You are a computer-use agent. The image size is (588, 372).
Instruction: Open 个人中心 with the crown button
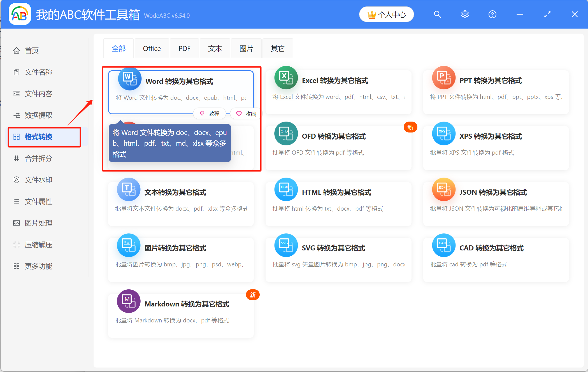pos(386,14)
